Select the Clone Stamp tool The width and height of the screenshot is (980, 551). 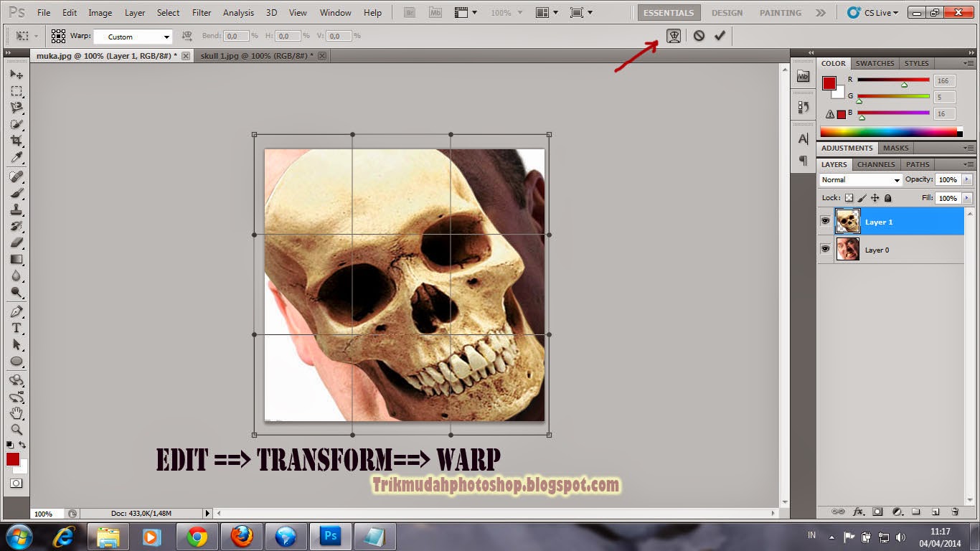click(17, 209)
